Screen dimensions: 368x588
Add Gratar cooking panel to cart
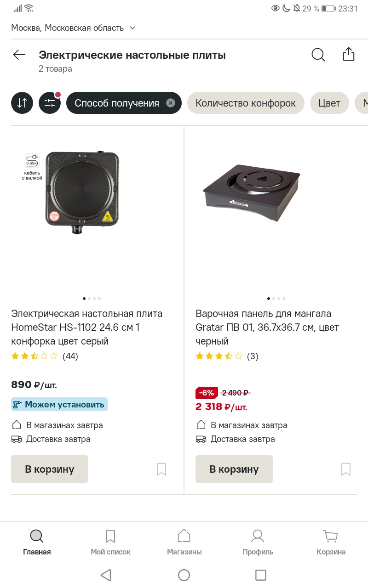[x=234, y=469]
